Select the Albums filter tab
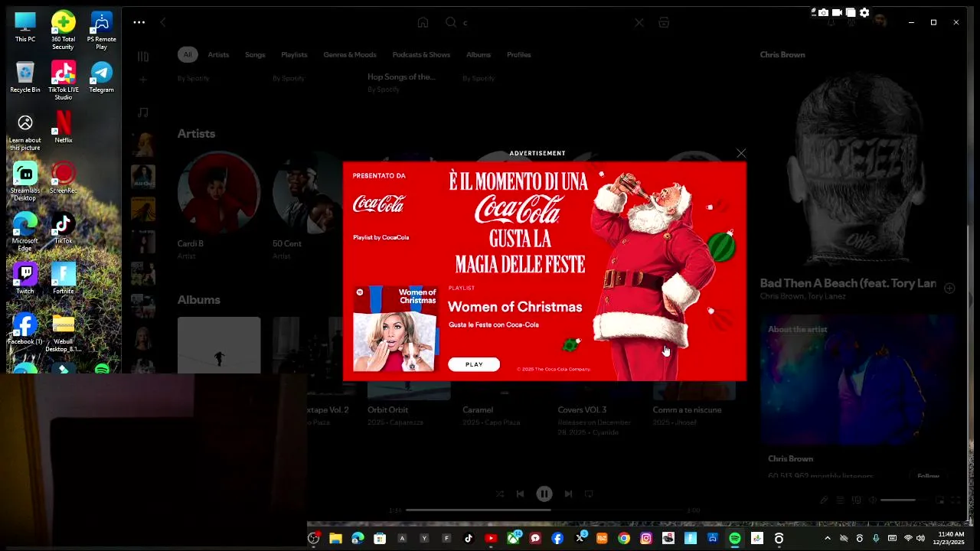The width and height of the screenshot is (980, 551). point(479,54)
